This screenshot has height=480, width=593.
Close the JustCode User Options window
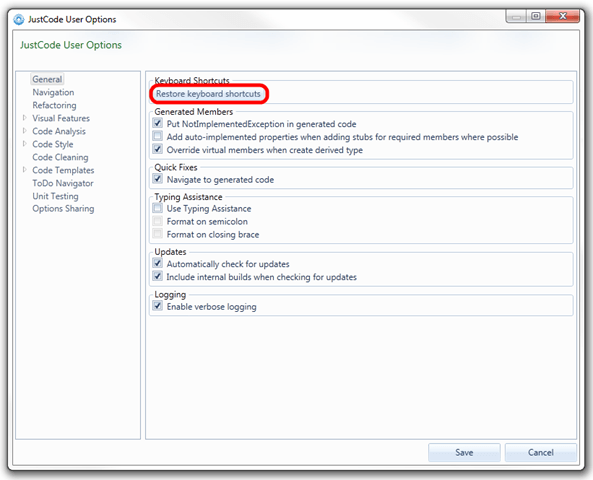click(562, 17)
